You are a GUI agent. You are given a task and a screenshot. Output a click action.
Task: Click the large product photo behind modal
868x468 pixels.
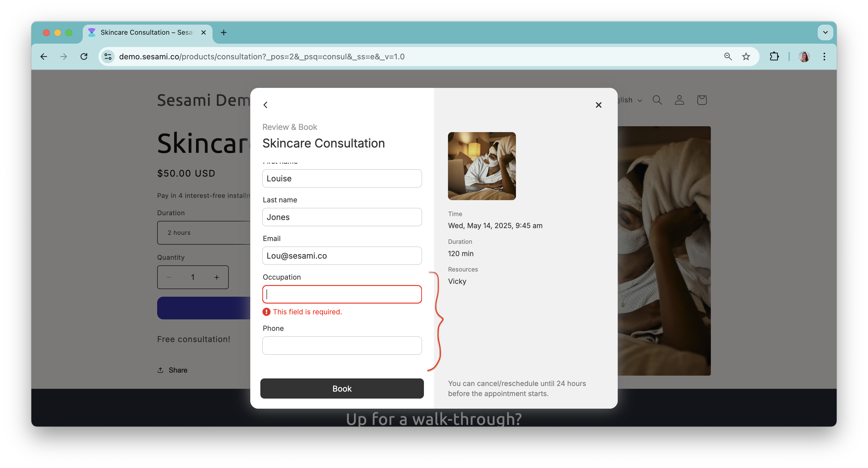(x=664, y=251)
